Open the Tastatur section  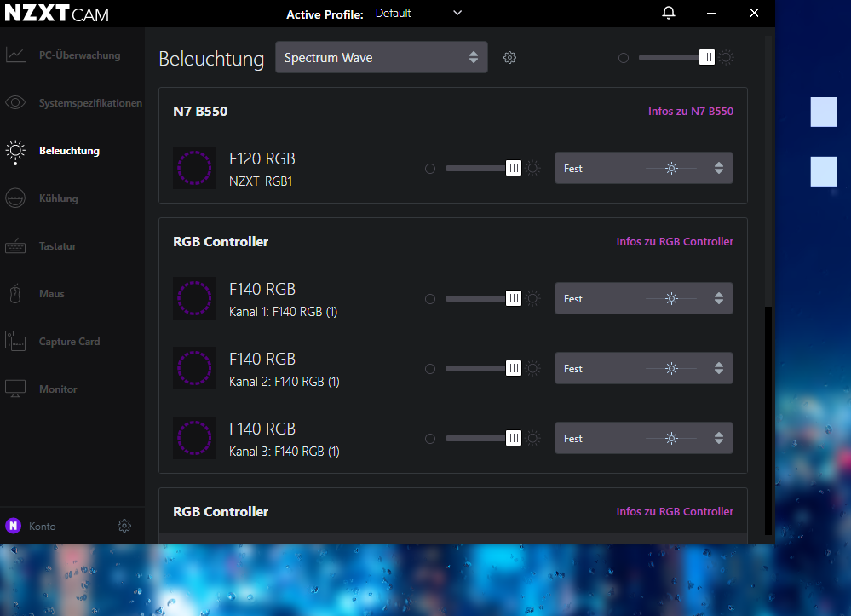(x=58, y=246)
